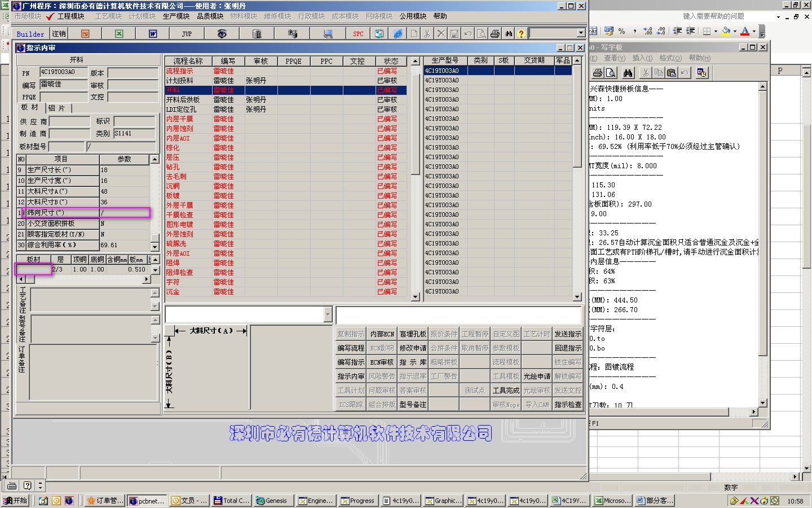Image resolution: width=812 pixels, height=508 pixels.
Task: Open the 品质模块 menu
Action: pos(210,16)
